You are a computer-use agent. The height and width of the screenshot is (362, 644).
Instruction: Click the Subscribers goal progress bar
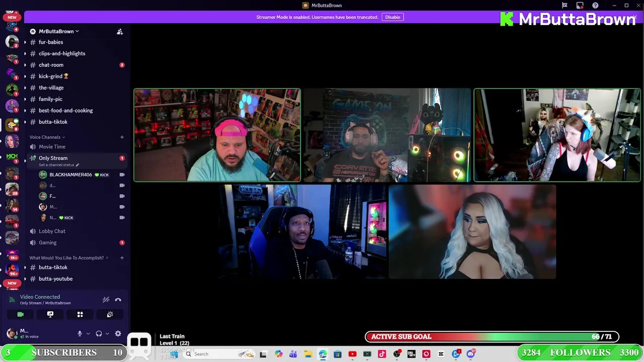(63, 352)
